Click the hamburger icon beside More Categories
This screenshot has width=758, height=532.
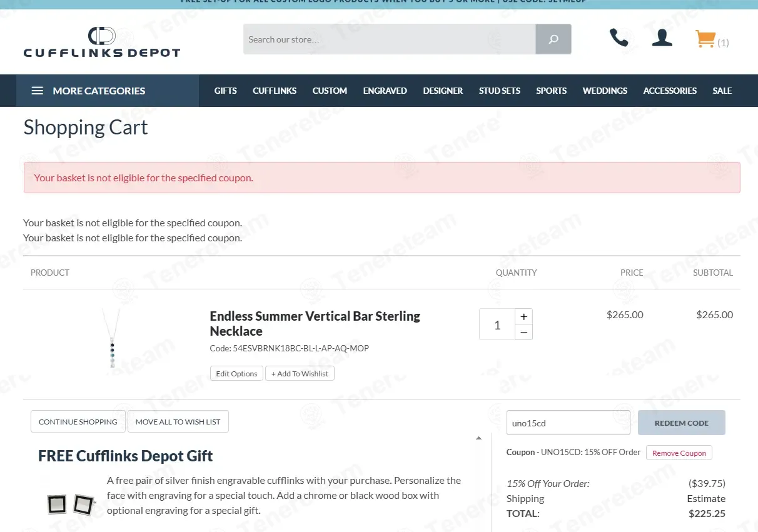tap(38, 91)
